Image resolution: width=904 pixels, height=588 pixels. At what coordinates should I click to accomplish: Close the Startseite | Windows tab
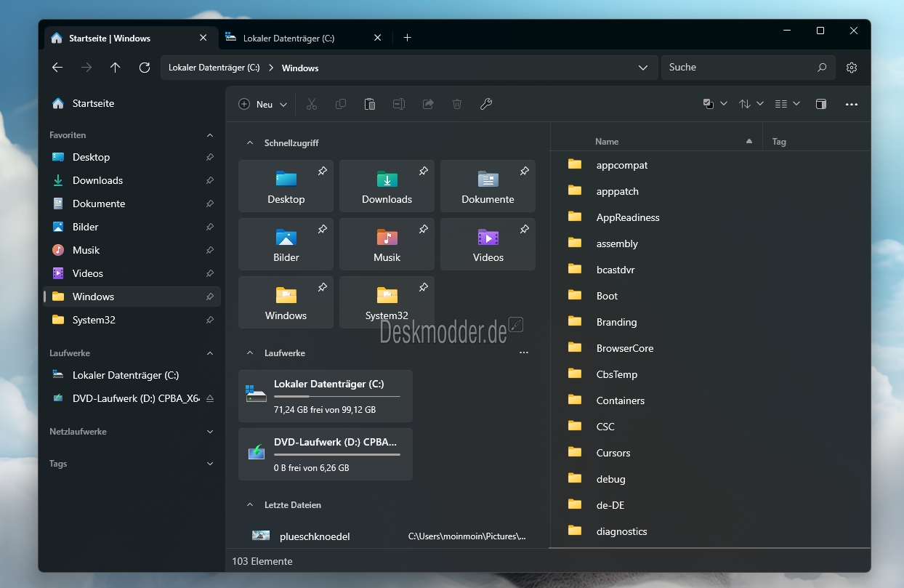pyautogui.click(x=203, y=38)
